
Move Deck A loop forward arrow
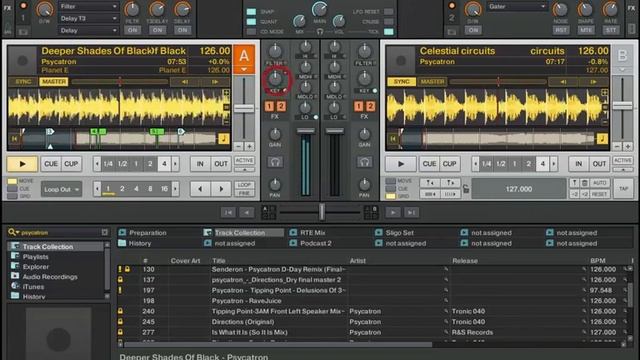(x=221, y=189)
